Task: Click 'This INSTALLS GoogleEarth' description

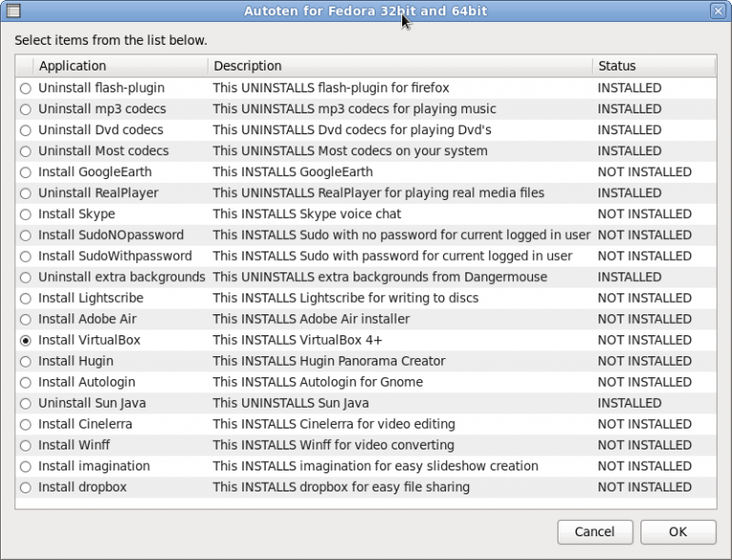Action: pos(293,172)
